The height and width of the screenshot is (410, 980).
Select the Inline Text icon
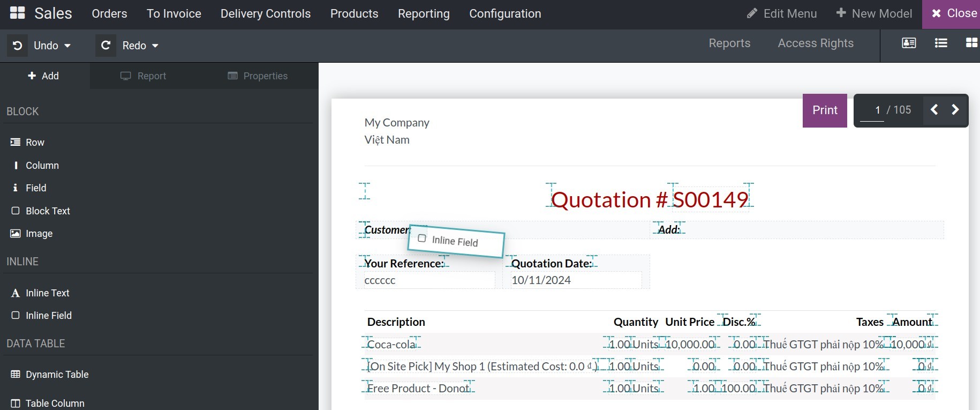click(16, 293)
